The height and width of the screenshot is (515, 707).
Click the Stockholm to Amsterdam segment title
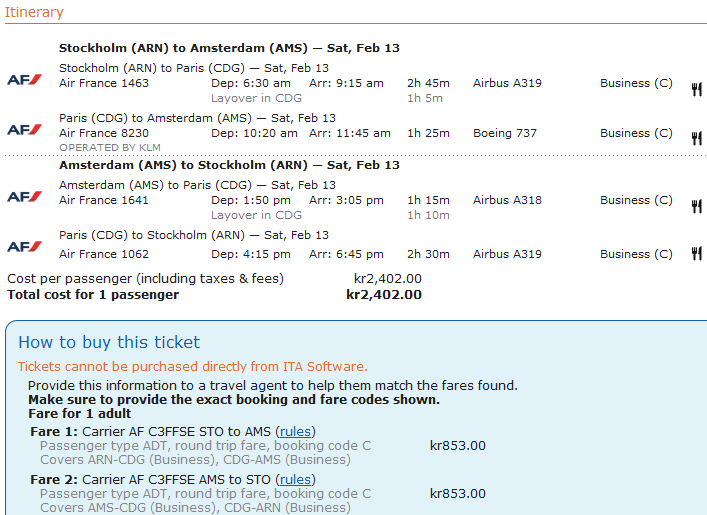click(229, 48)
